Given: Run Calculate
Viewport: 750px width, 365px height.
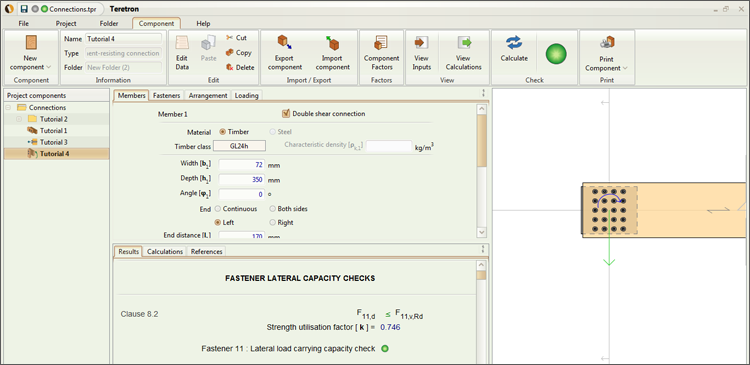Looking at the screenshot, I should click(x=514, y=49).
